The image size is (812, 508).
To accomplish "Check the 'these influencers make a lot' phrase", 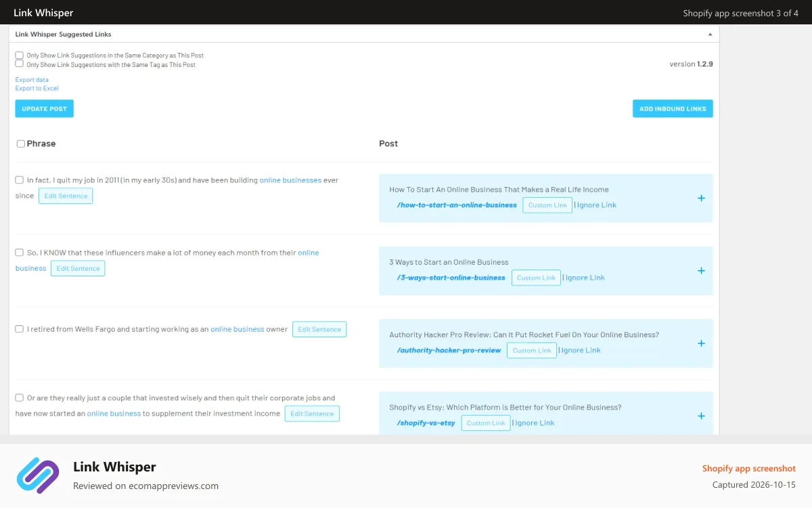I will click(x=20, y=253).
